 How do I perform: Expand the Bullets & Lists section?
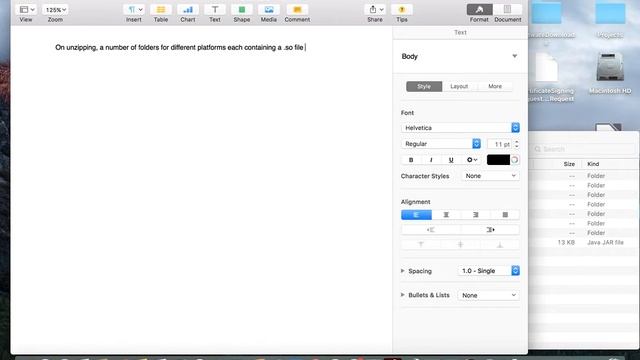click(403, 295)
